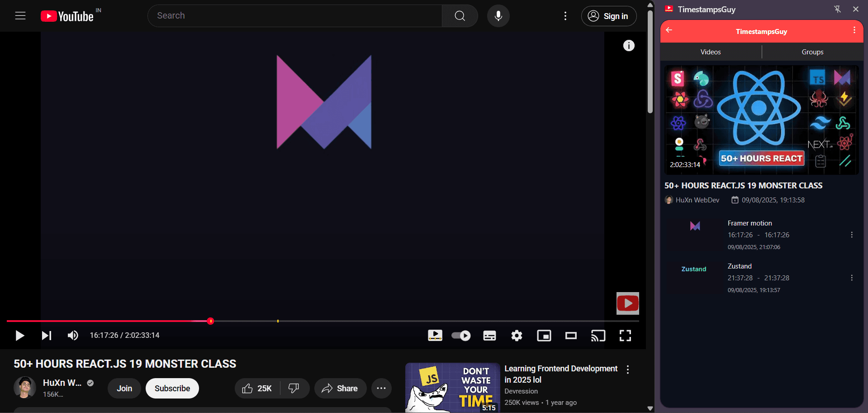Mute the video volume

pos(72,336)
